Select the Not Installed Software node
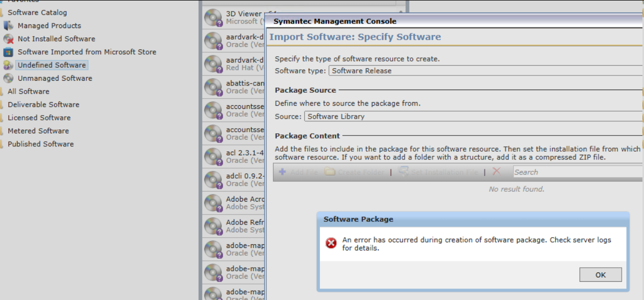 [x=56, y=39]
